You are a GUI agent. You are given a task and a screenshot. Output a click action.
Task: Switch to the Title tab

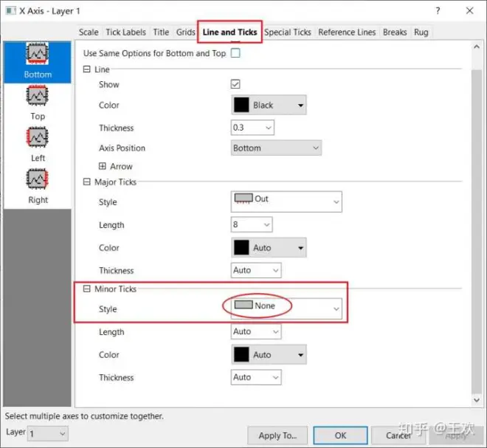point(161,32)
